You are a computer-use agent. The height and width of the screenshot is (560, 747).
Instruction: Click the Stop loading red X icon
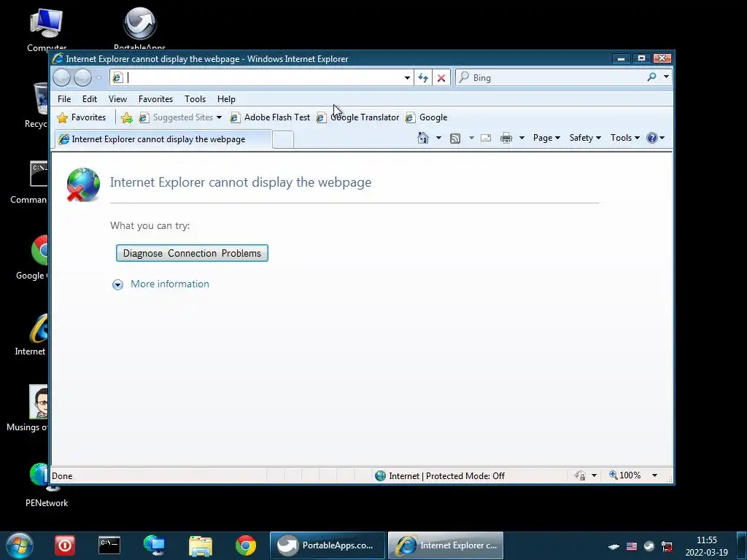441,77
